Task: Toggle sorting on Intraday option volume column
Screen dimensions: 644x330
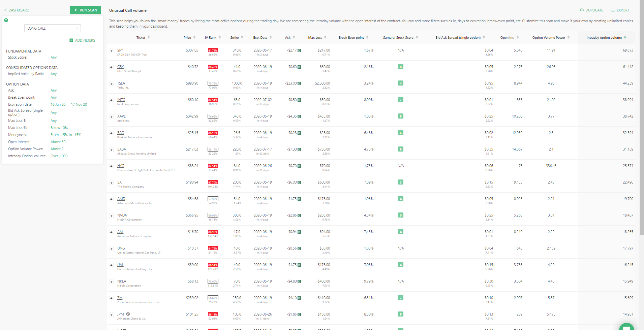Action: pyautogui.click(x=626, y=37)
